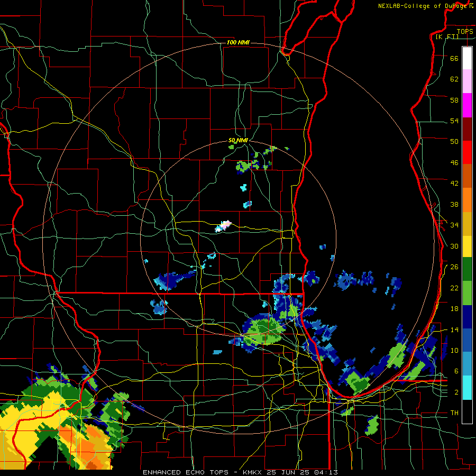Click the TOPS legend title
This screenshot has width=476, height=476.
[465, 31]
